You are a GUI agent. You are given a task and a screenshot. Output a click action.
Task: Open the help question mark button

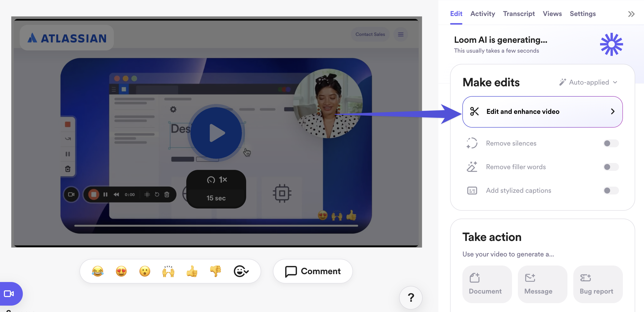411,297
